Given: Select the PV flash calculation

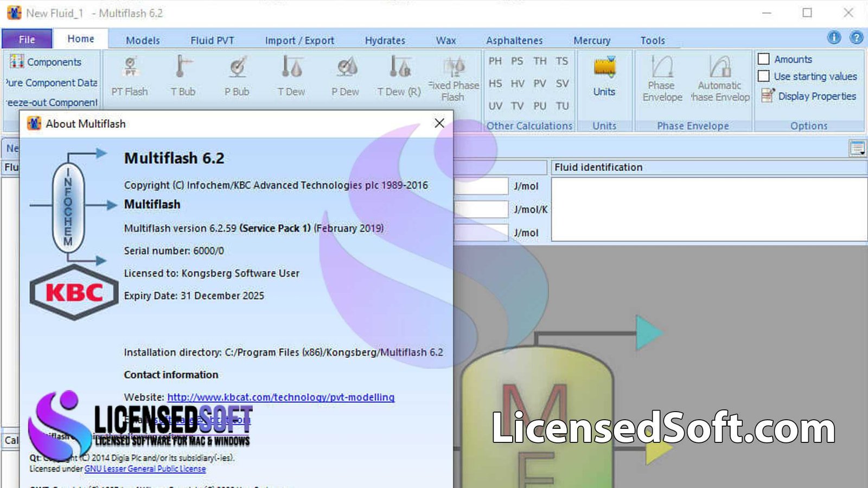Looking at the screenshot, I should (540, 83).
